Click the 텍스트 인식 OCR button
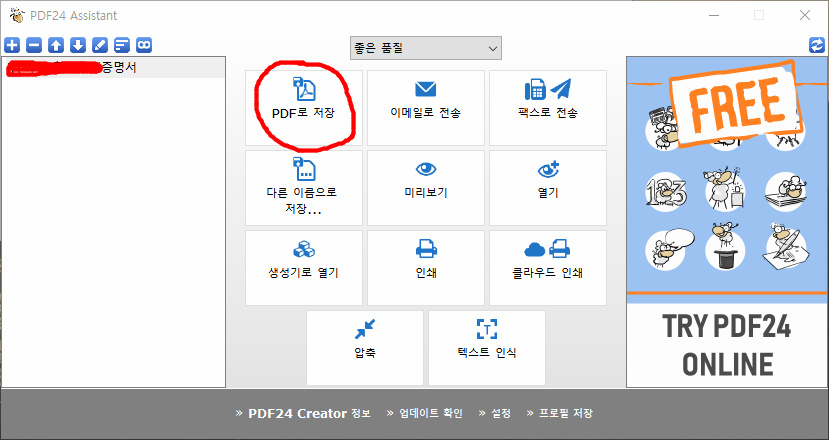 (487, 348)
